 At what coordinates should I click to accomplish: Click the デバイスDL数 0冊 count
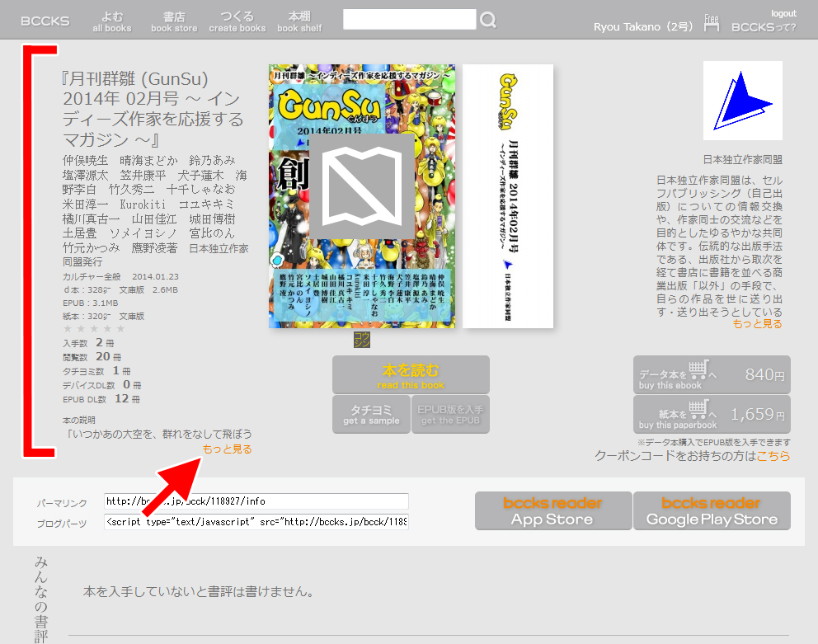click(101, 385)
